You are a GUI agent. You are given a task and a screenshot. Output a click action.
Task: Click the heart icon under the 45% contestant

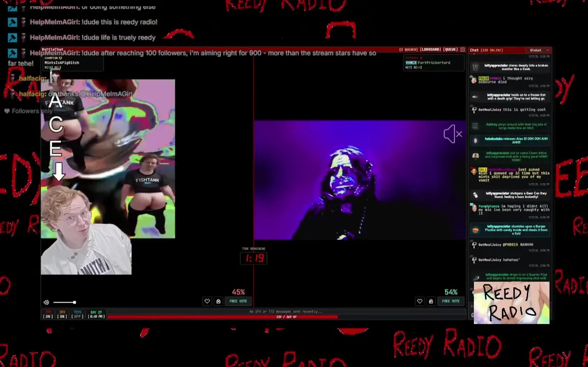click(x=207, y=301)
